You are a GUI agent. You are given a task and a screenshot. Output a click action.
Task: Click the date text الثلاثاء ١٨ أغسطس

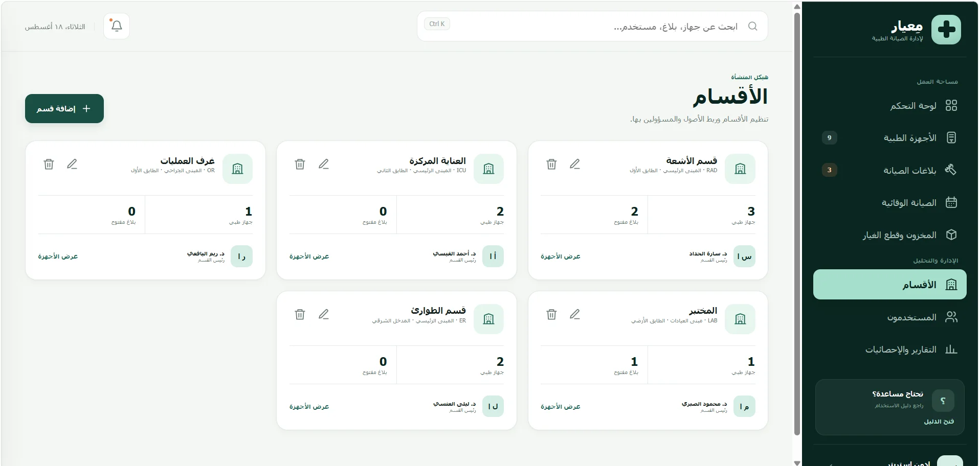(x=55, y=27)
